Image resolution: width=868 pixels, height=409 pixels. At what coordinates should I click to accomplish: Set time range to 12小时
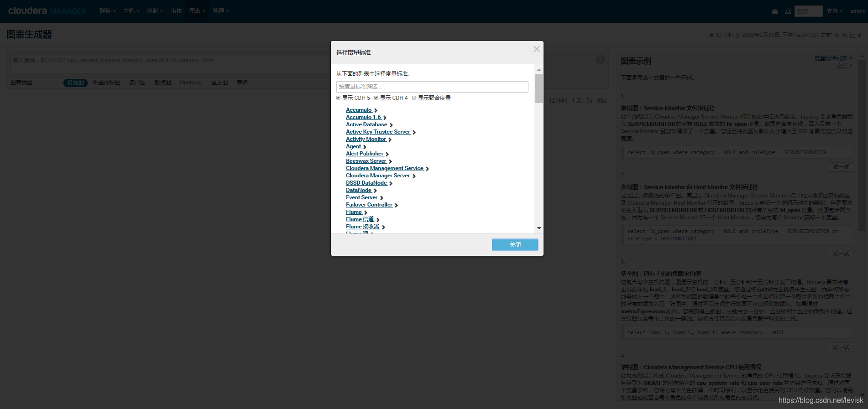pyautogui.click(x=558, y=101)
